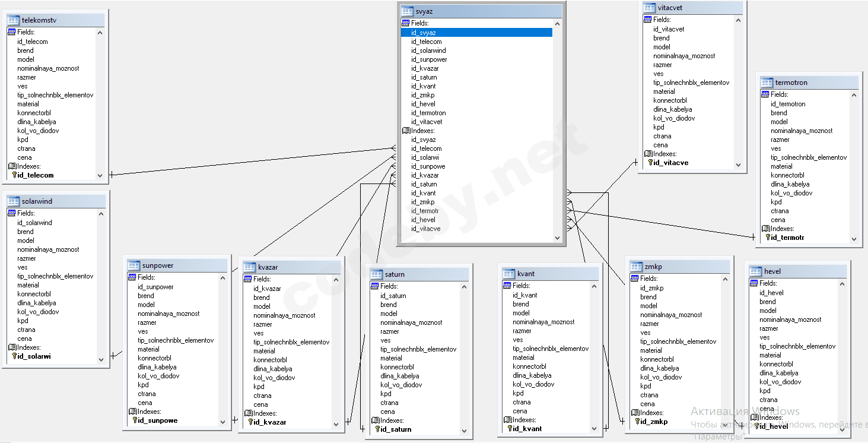This screenshot has height=443, width=868.
Task: Select id_hevel field in svyaz fields list
Action: [x=423, y=104]
